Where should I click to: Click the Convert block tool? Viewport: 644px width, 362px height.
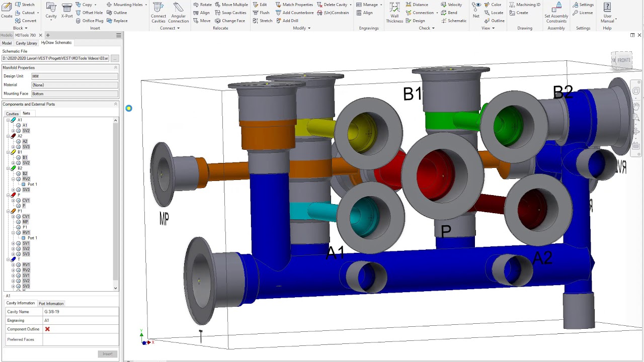tap(25, 21)
